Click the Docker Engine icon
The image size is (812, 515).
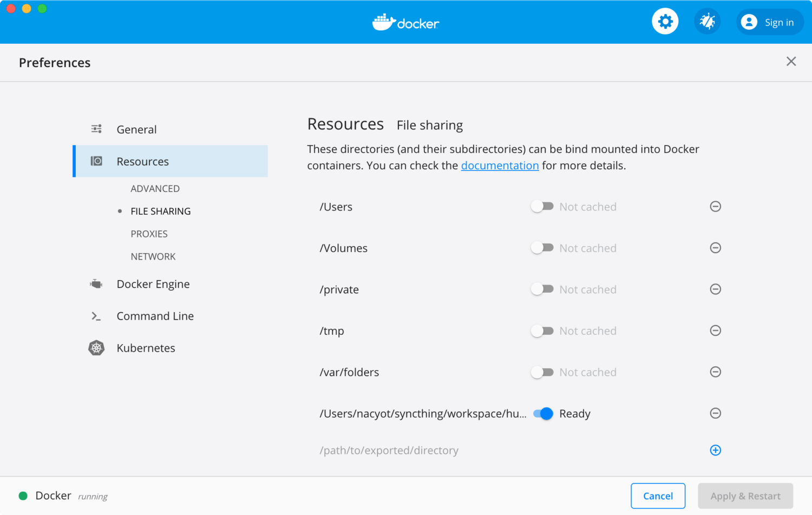pyautogui.click(x=96, y=284)
